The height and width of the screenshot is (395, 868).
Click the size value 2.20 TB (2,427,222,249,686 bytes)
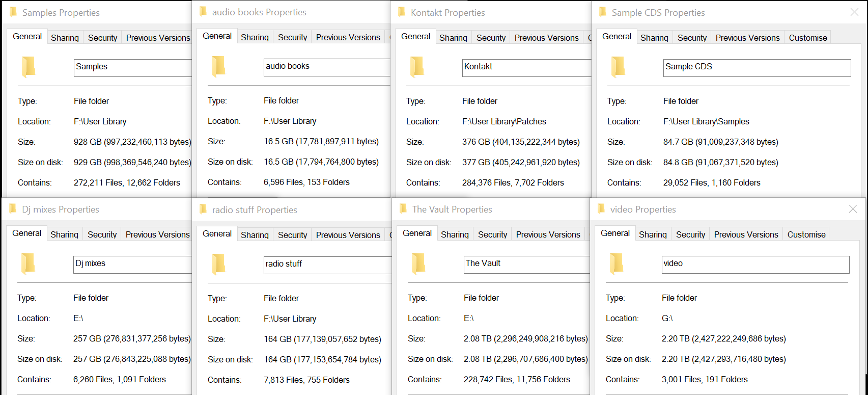[724, 338]
